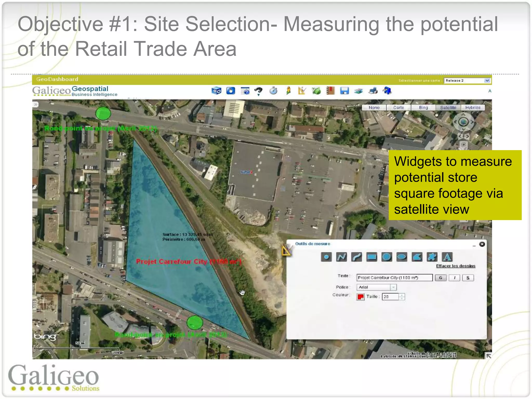Select the polyline drawing tool
Screen dimensions: 532x399
(341, 257)
